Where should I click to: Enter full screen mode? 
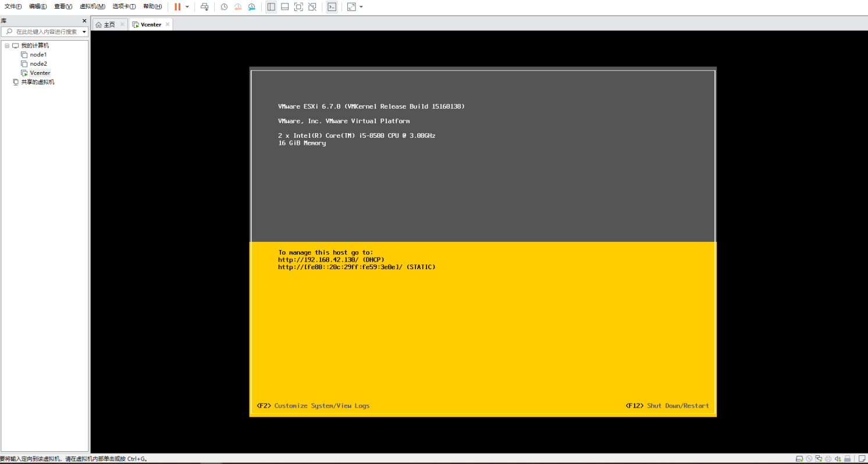(x=298, y=7)
